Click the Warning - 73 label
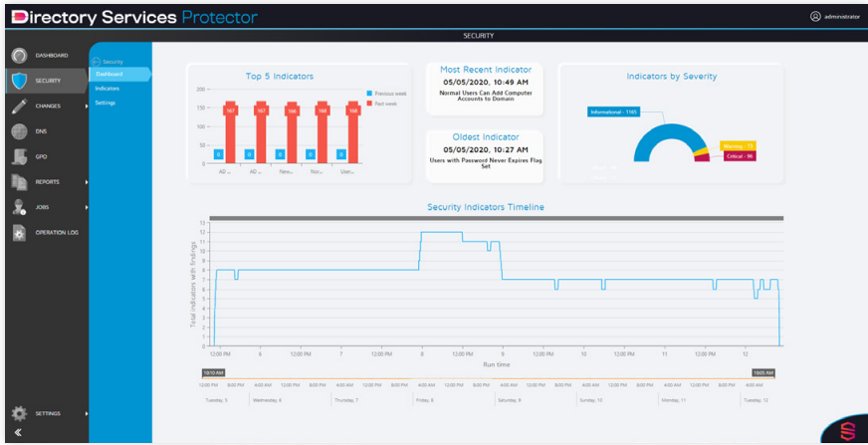868x445 pixels. tap(738, 146)
